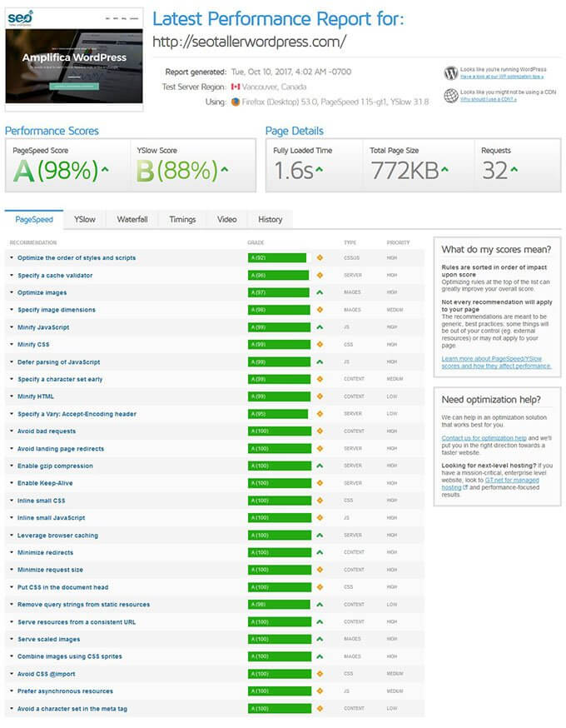Click diamond icon on Optimize order row
The image size is (566, 728).
[x=320, y=257]
